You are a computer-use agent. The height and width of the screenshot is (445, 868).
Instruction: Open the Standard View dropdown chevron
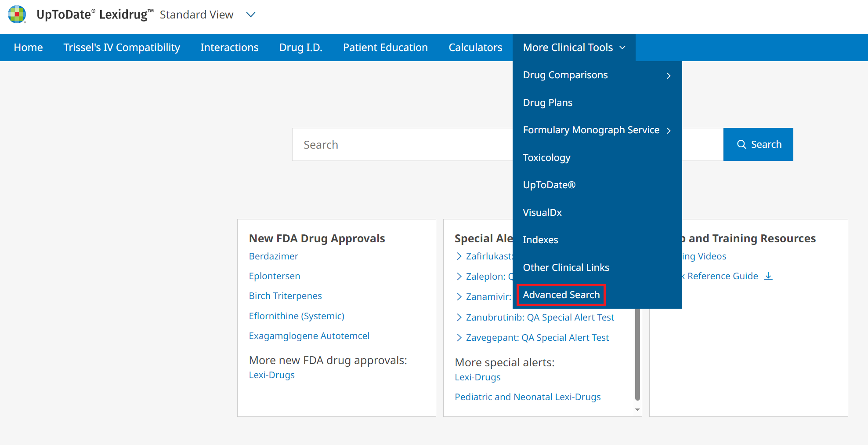click(251, 15)
